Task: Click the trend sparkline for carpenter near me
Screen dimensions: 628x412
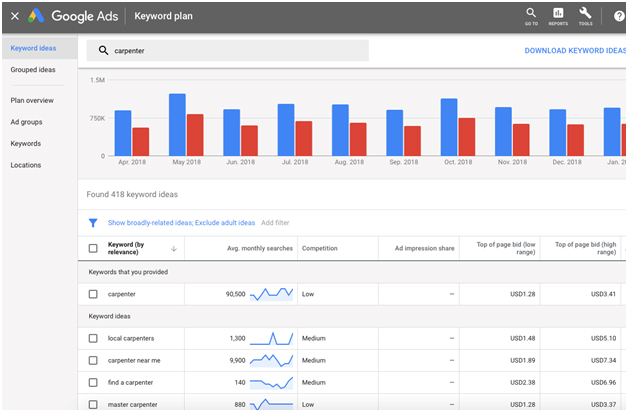Action: (272, 360)
